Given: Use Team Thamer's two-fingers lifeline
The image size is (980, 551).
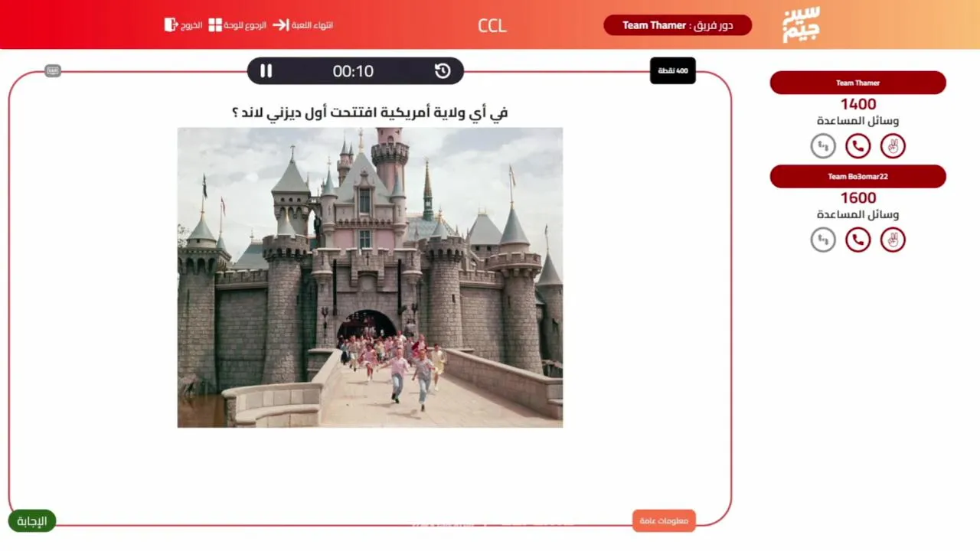Looking at the screenshot, I should coord(893,145).
